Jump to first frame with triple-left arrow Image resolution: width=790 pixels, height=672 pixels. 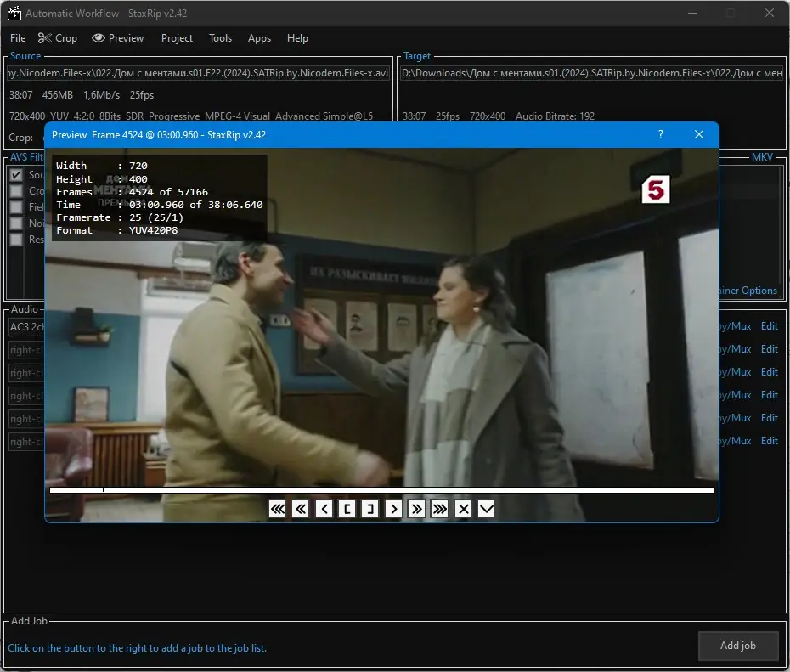278,509
